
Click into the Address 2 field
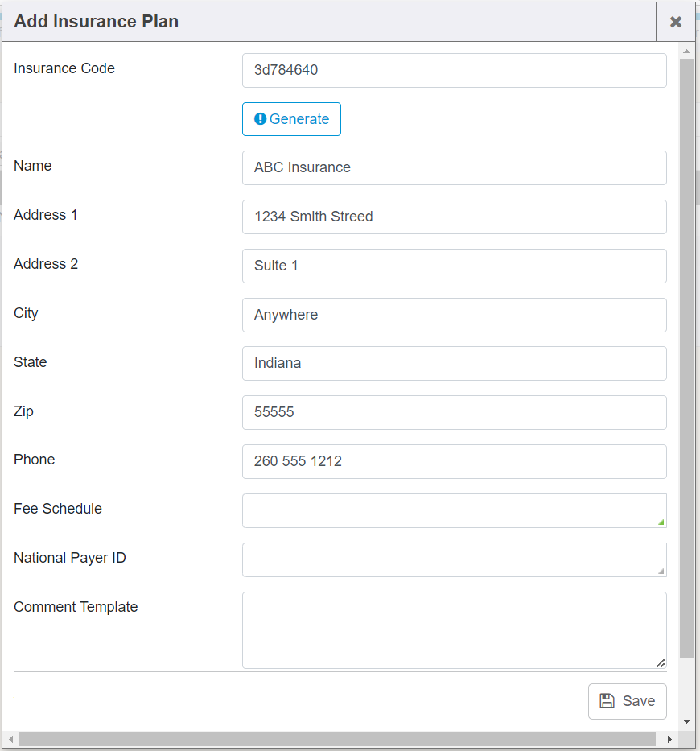click(454, 266)
